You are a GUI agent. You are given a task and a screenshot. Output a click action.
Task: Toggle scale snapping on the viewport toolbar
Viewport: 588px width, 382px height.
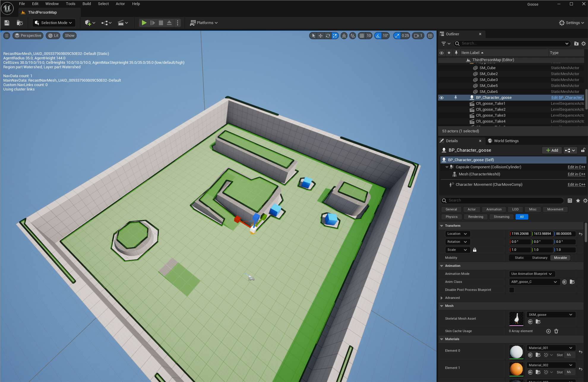tap(397, 36)
